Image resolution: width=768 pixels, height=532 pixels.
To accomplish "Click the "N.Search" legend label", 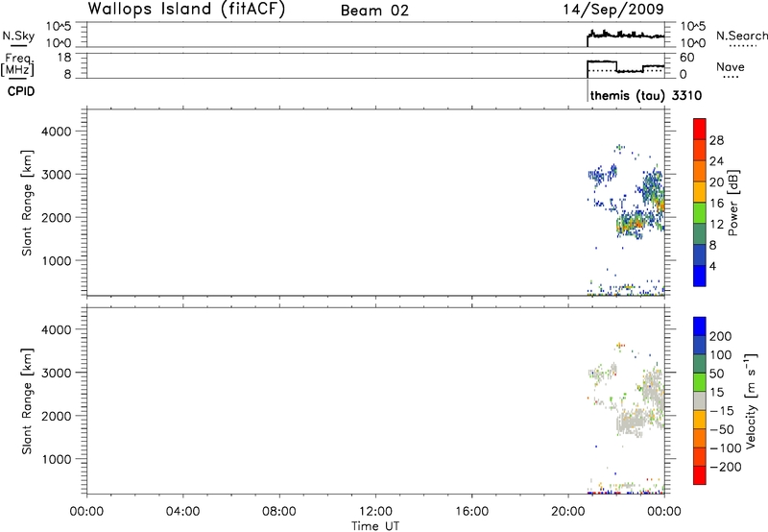I will pyautogui.click(x=742, y=36).
